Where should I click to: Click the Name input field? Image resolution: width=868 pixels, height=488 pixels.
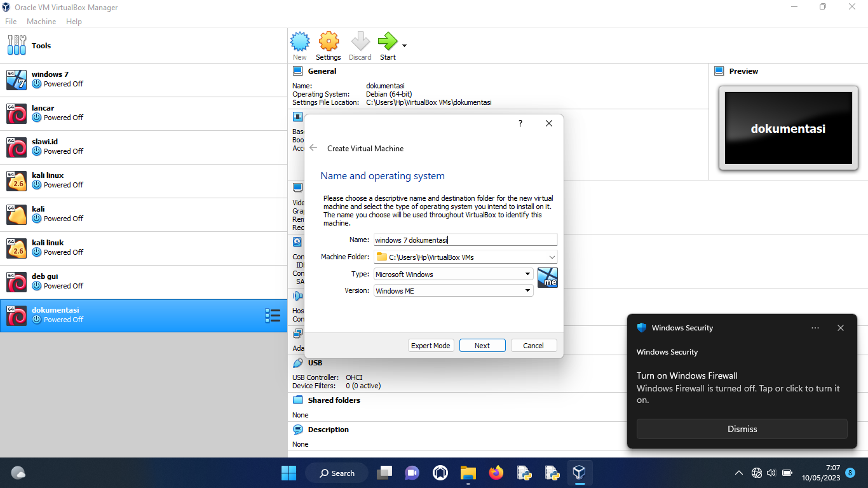point(465,240)
